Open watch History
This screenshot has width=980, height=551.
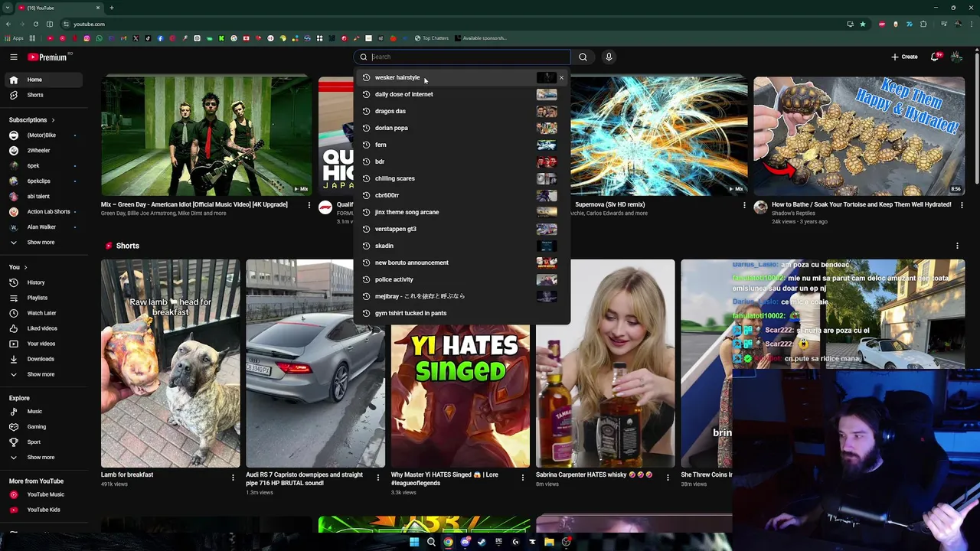click(x=44, y=282)
